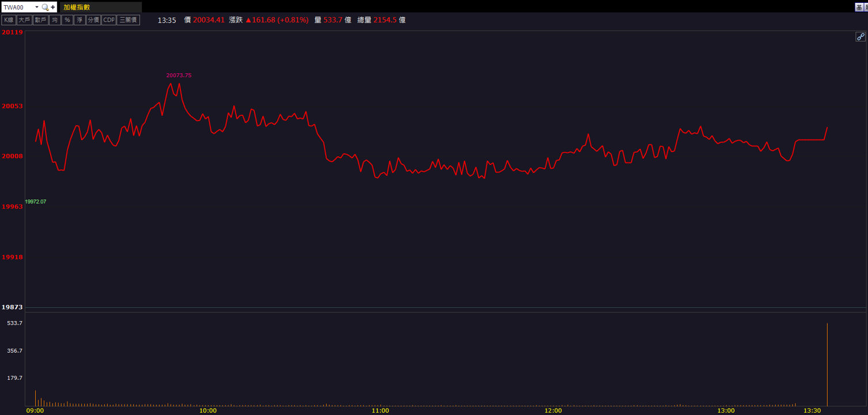Click the 11:00 time axis label
Viewport: 868px width, 415px height.
tap(380, 410)
